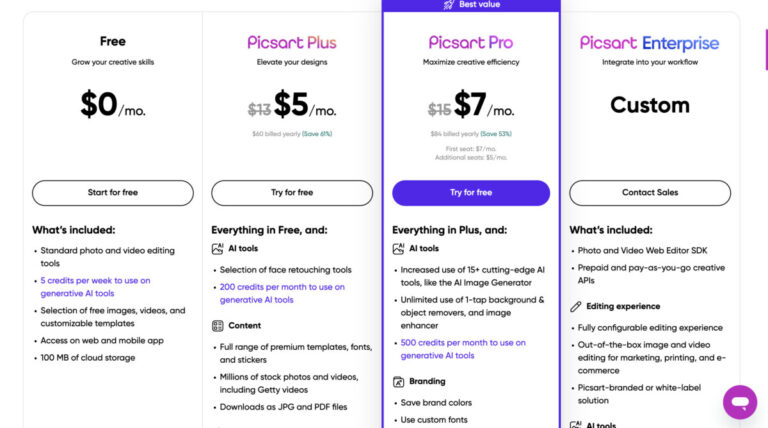Open the purple chat support bubble
The width and height of the screenshot is (768, 428).
[740, 402]
